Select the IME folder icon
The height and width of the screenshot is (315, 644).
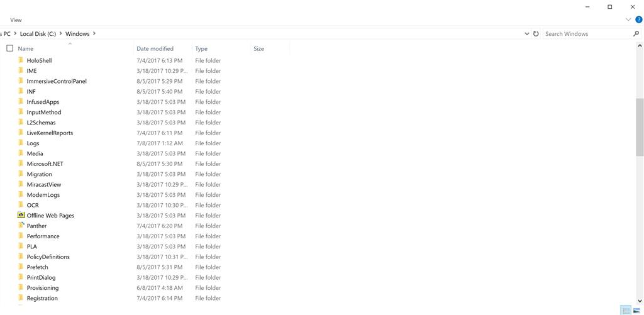pos(21,70)
